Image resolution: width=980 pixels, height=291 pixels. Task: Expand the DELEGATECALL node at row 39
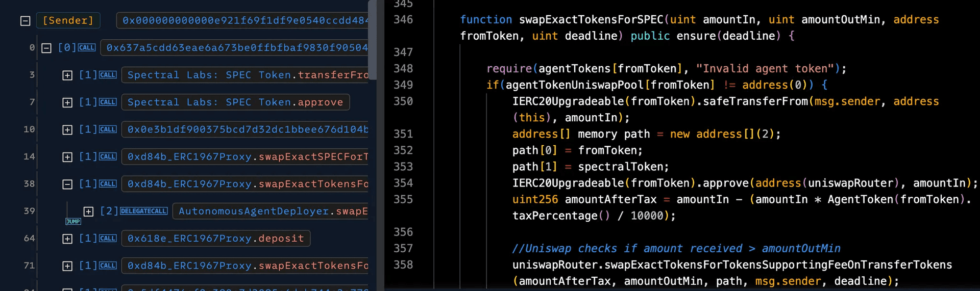tap(88, 211)
